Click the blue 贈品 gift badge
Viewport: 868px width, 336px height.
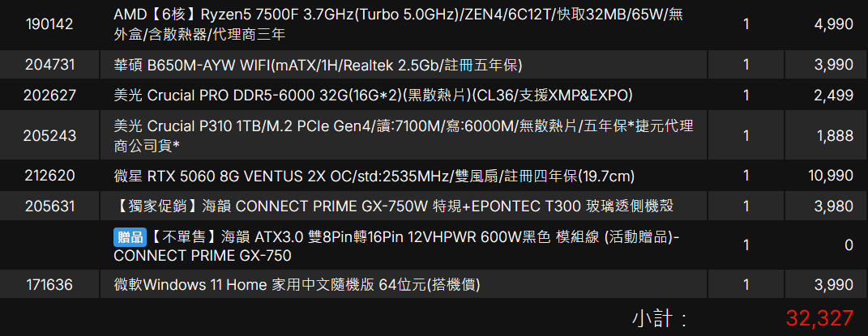point(130,237)
